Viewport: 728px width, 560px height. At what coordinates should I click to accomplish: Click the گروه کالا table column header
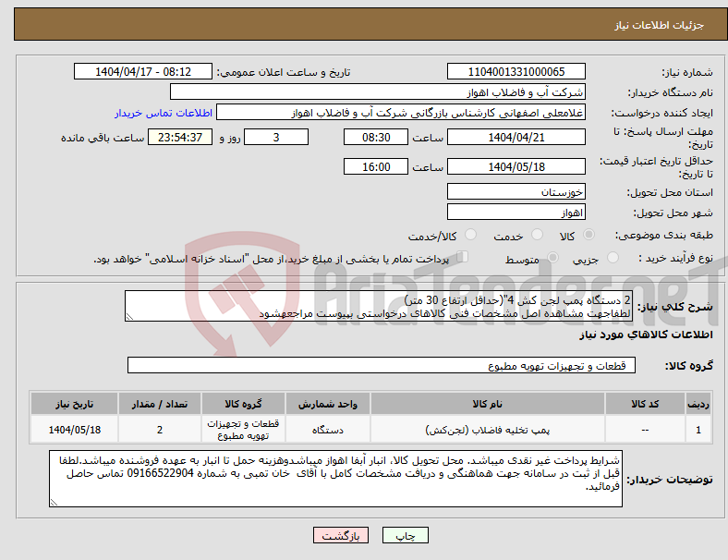[x=243, y=404]
